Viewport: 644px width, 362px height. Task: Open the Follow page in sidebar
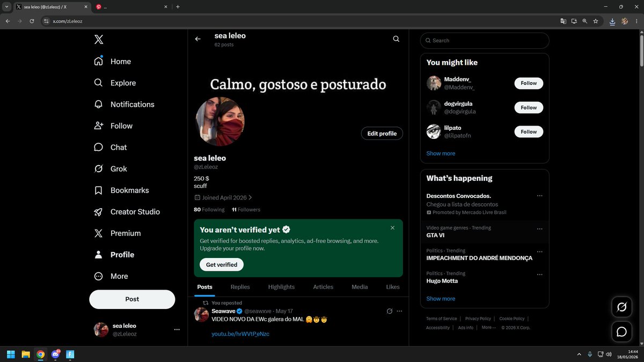113,126
